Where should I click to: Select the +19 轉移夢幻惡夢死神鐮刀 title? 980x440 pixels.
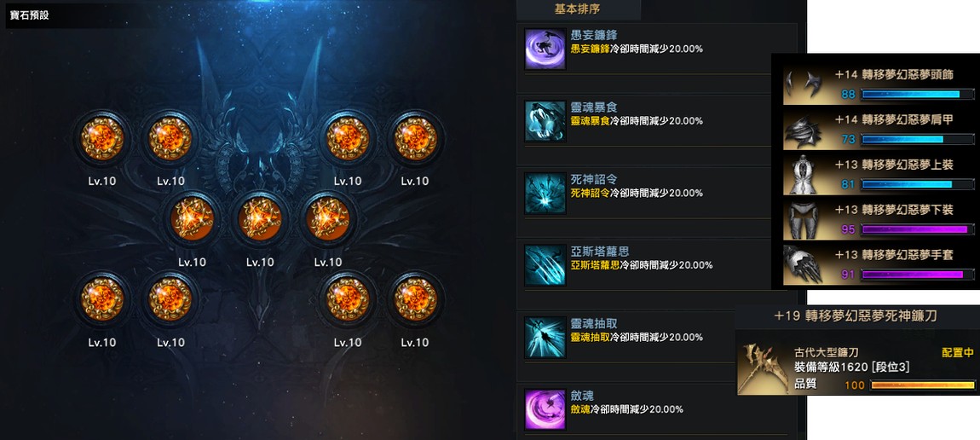(x=855, y=316)
